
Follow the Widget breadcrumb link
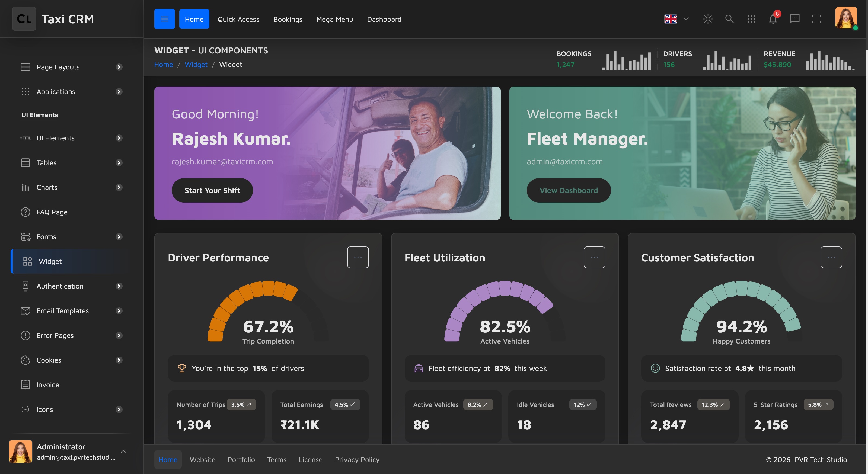coord(196,65)
